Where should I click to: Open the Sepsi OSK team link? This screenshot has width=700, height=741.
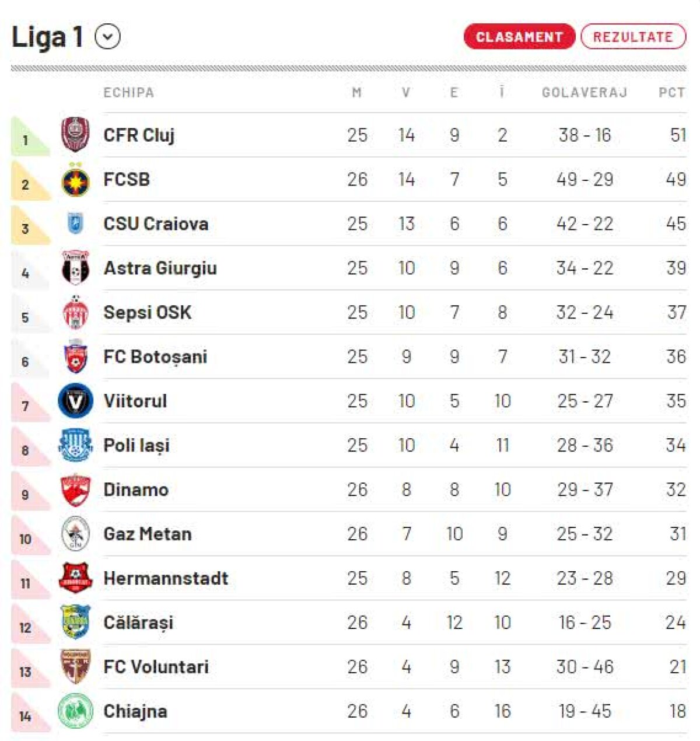point(147,313)
